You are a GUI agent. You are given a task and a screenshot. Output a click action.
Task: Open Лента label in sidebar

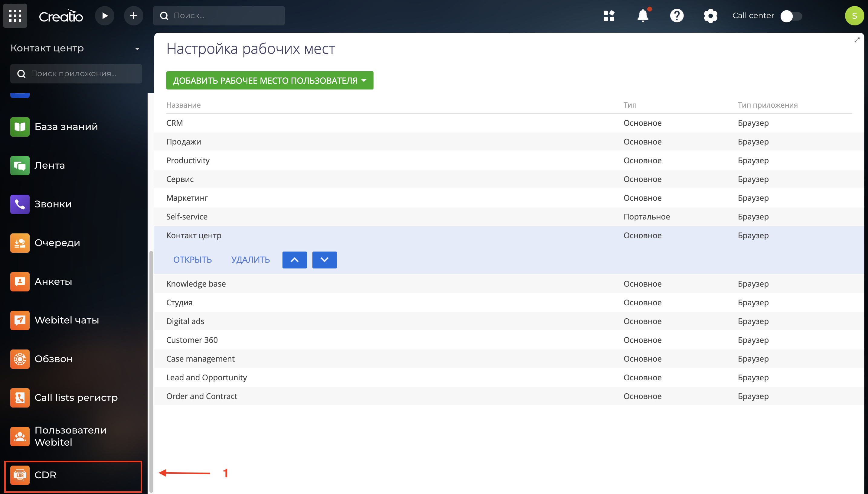50,166
